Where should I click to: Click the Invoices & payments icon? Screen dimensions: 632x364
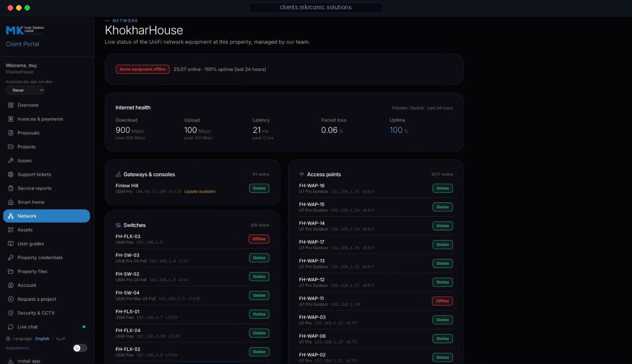click(x=11, y=119)
